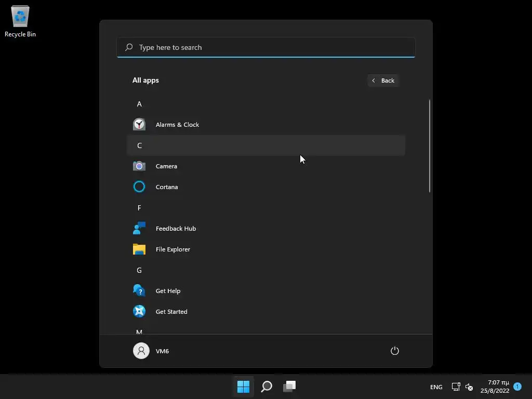Open the Power options icon
This screenshot has height=399, width=532.
[x=395, y=351]
